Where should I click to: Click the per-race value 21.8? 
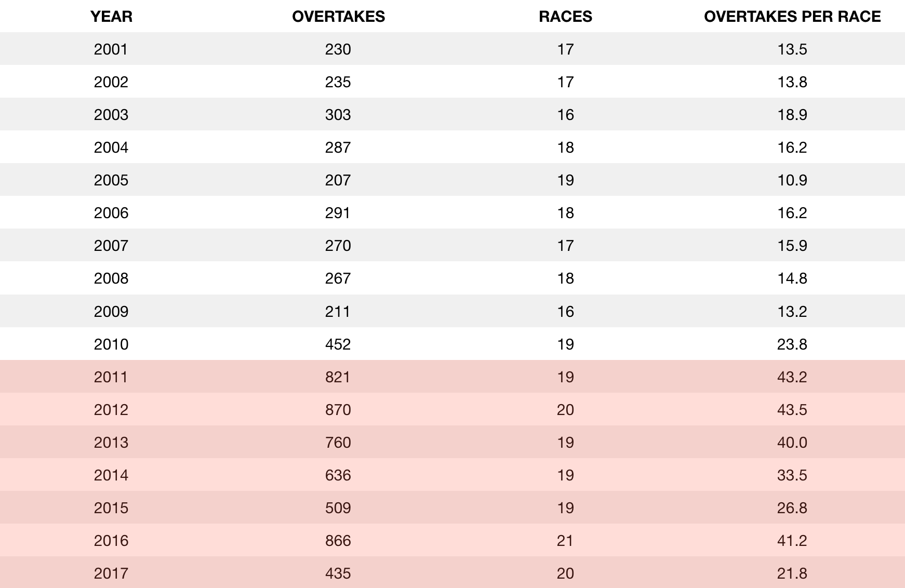pos(792,573)
